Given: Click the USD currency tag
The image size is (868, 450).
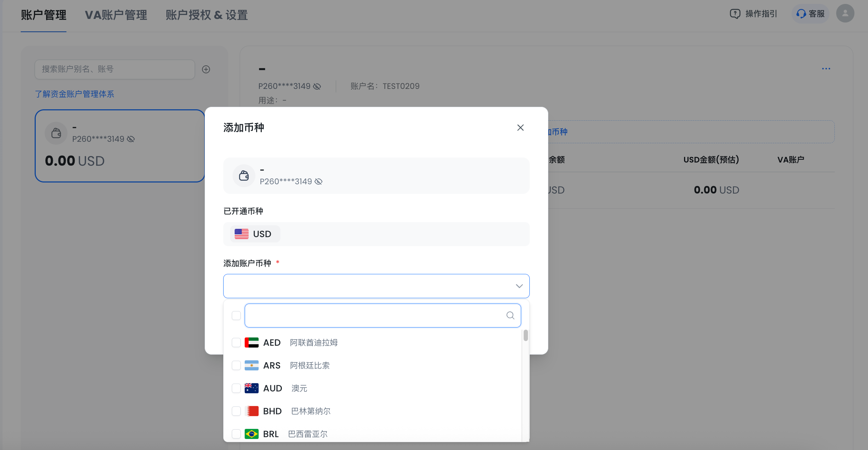Looking at the screenshot, I should click(x=255, y=234).
